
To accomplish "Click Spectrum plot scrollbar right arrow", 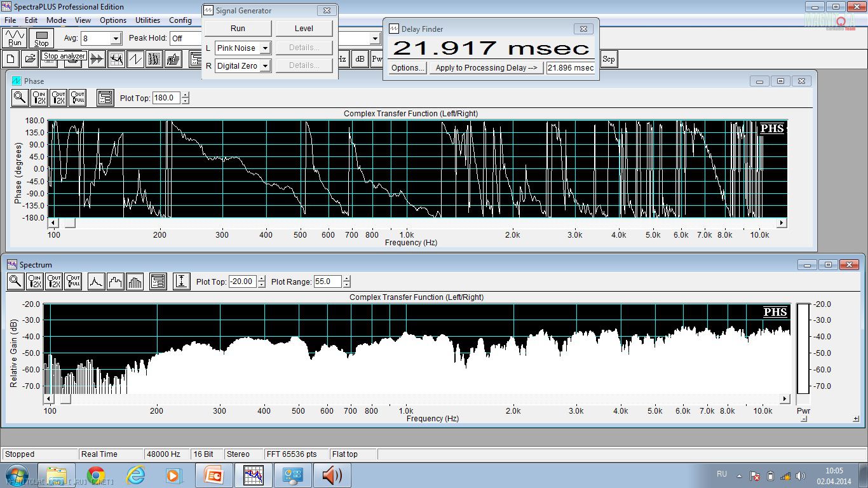I will click(x=785, y=399).
